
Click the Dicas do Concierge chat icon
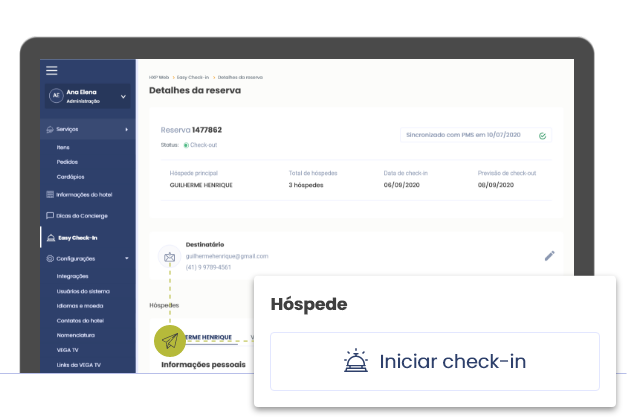50,216
